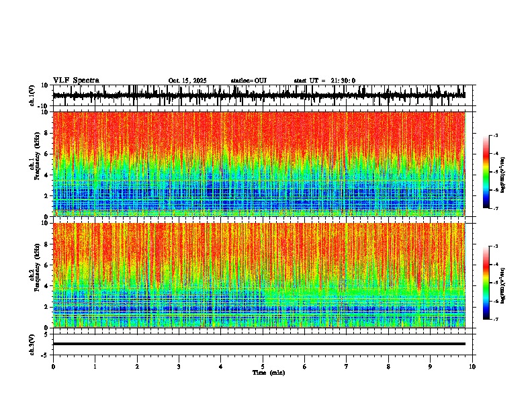The image size is (532, 411).
Task: Click the upper color bar's log(PSD) label
Action: [503, 175]
